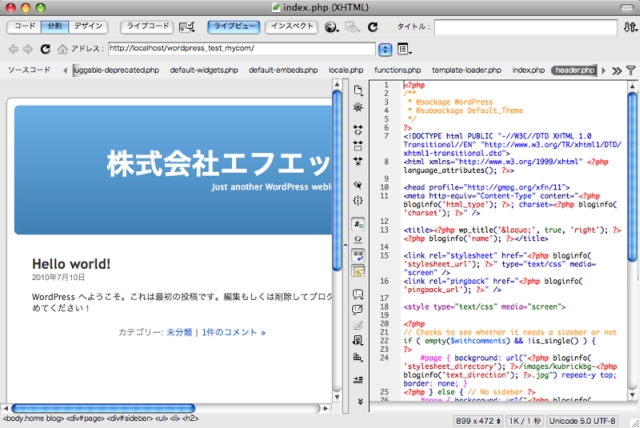Collapse full tag in coding toolbar

pyautogui.click(x=358, y=130)
